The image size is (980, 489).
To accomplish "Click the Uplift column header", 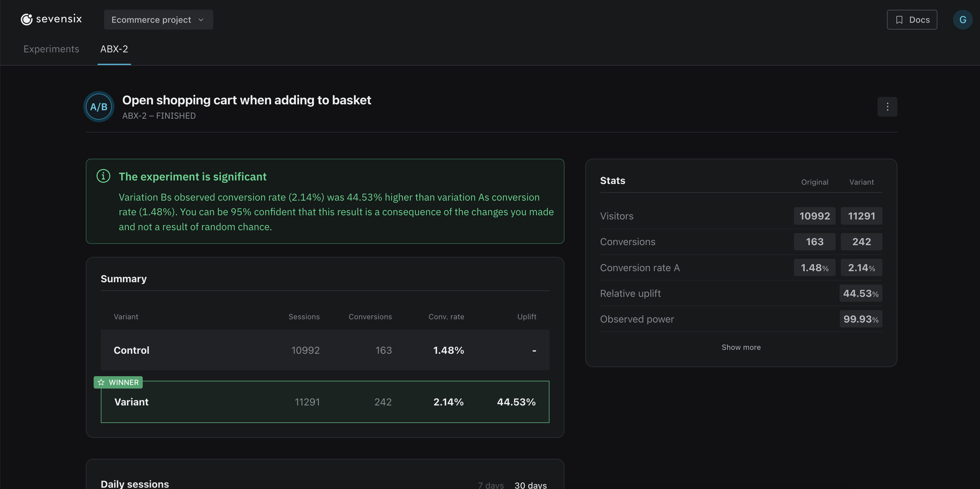I will pyautogui.click(x=526, y=317).
